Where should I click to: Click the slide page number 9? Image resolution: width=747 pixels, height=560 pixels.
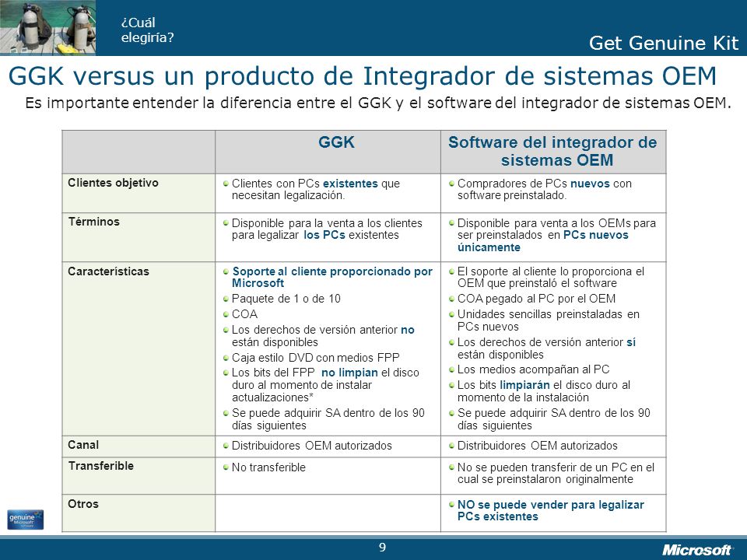click(382, 548)
